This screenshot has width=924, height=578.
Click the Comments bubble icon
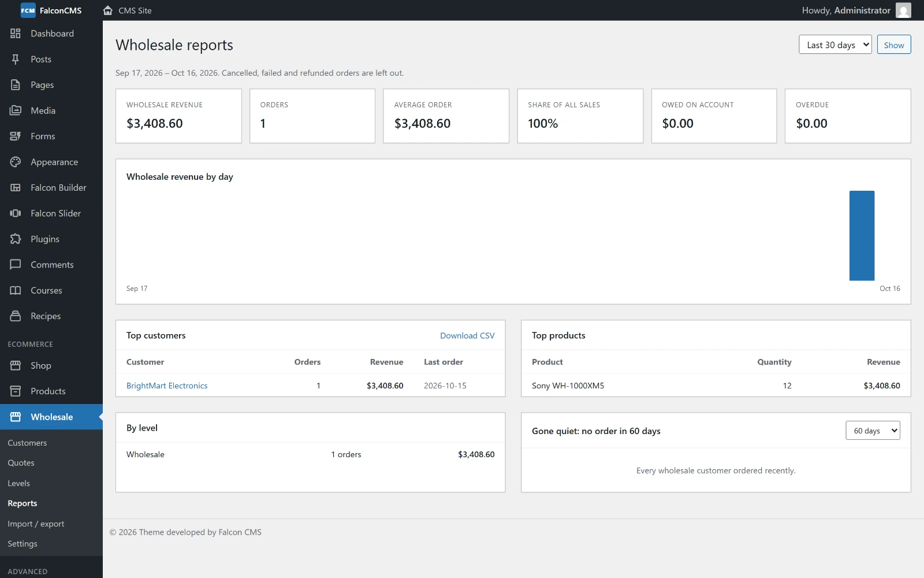[16, 265]
